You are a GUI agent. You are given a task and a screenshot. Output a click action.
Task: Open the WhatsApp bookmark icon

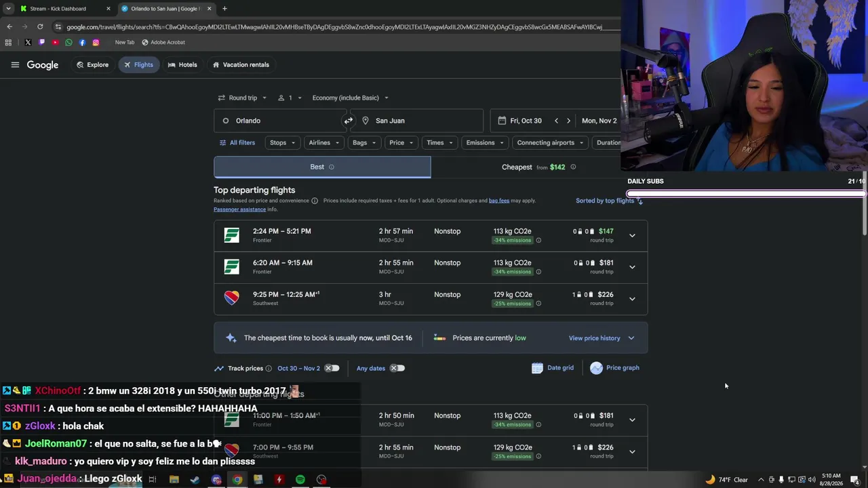(68, 43)
